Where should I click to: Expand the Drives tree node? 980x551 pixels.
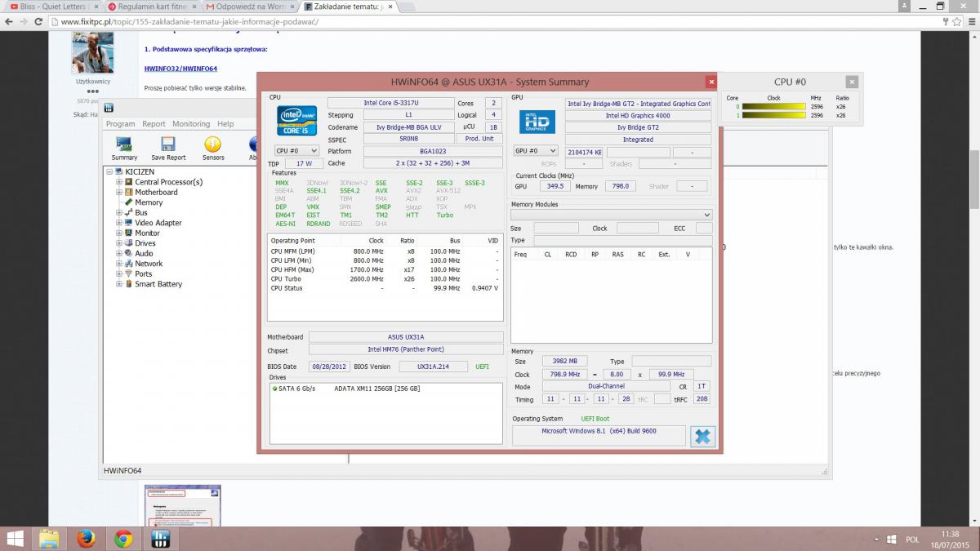coord(119,243)
